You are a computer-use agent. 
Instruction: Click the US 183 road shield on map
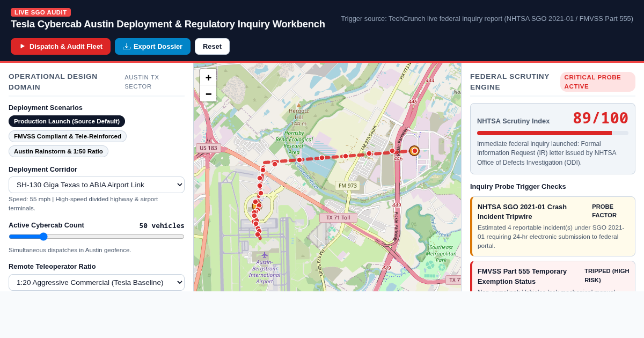(208, 148)
